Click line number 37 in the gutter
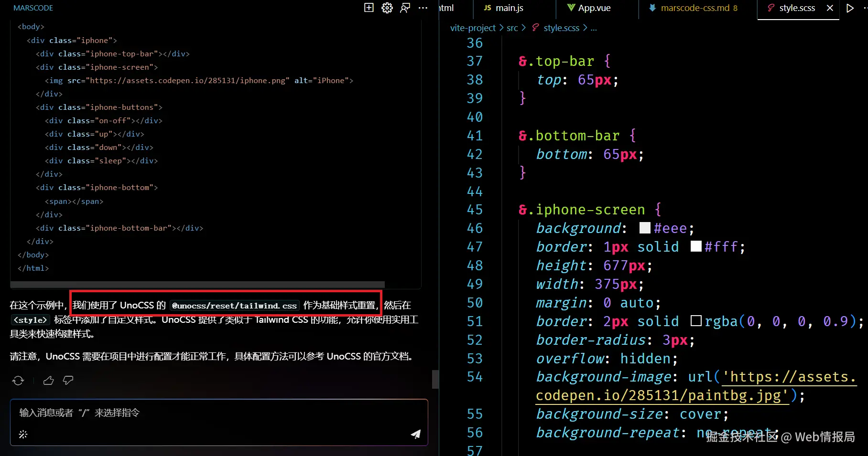 [475, 61]
